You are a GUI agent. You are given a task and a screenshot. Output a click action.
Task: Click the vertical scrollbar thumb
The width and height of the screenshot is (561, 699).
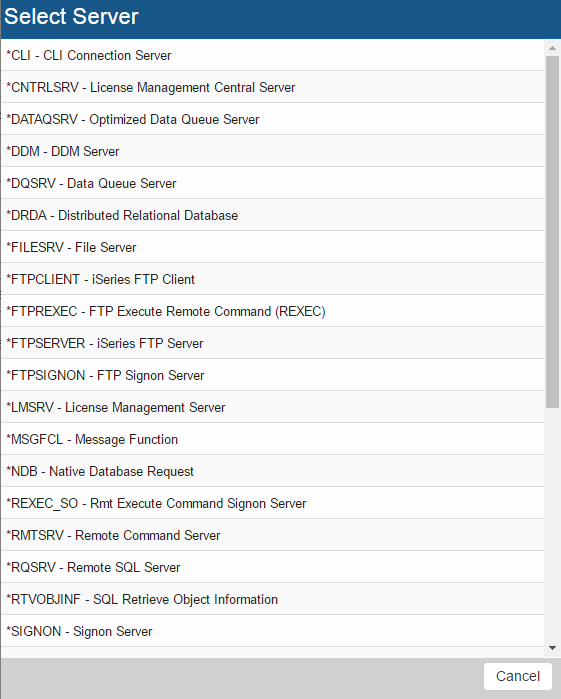pos(552,232)
